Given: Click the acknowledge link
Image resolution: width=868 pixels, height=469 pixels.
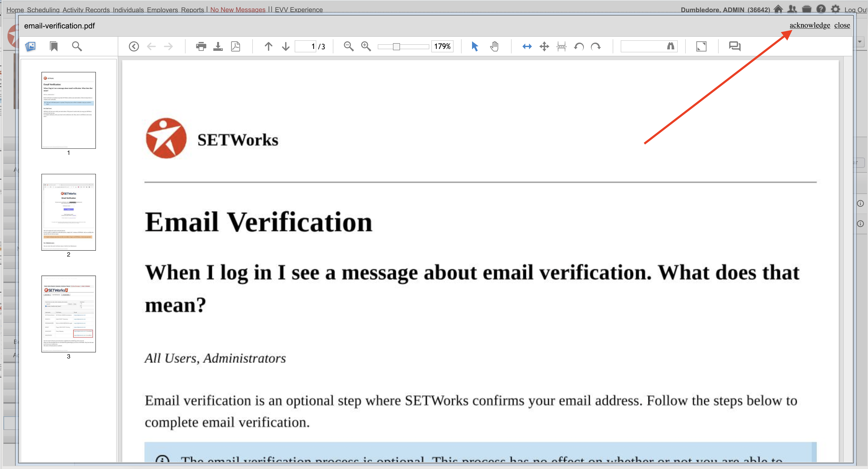Looking at the screenshot, I should coord(810,25).
